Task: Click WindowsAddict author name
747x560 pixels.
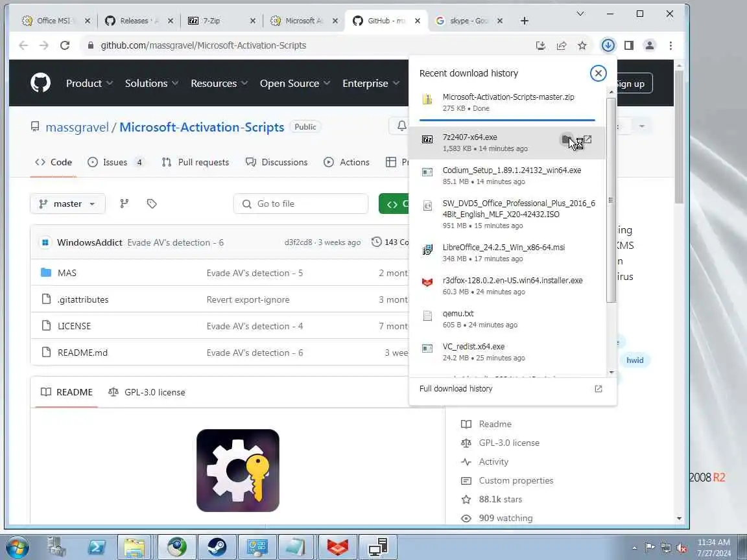Action: click(89, 242)
